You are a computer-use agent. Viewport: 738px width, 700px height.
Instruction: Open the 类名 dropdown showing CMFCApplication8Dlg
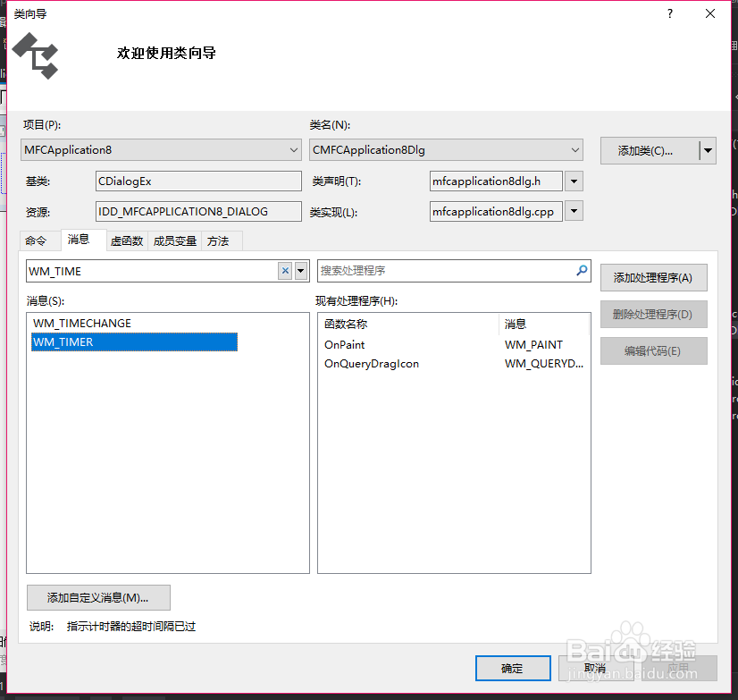pos(574,149)
